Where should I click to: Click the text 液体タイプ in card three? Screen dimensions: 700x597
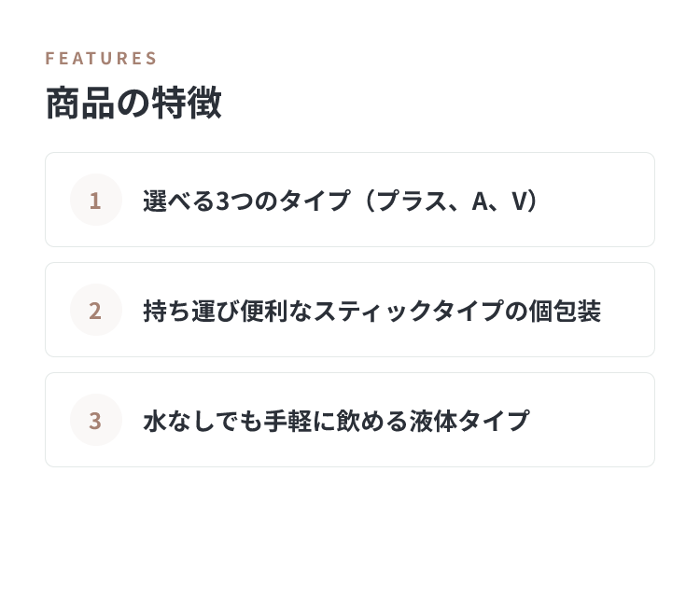point(469,421)
